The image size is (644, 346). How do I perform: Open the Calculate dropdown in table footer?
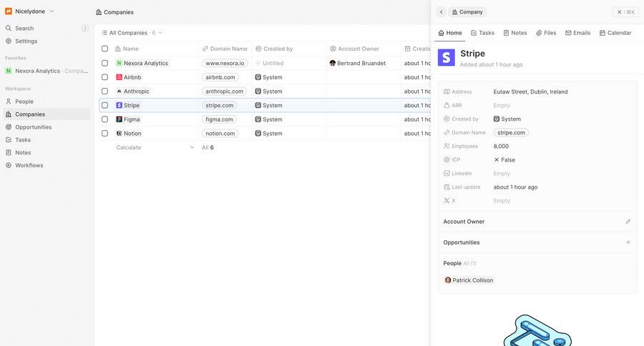click(x=155, y=147)
